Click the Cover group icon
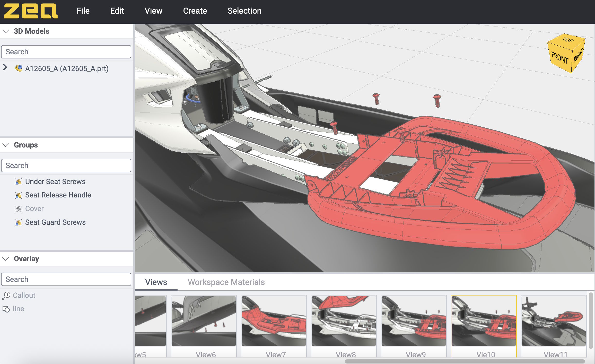595x364 pixels. (19, 209)
